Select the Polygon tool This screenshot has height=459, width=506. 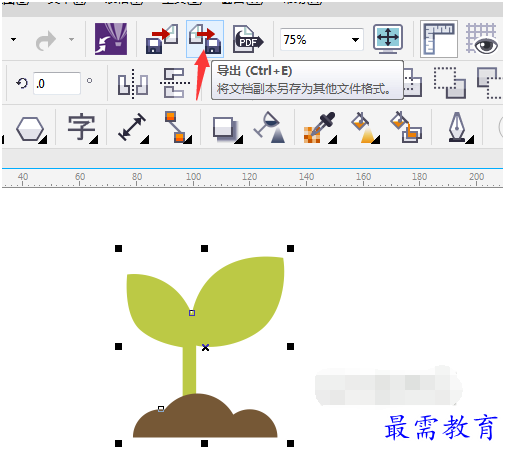tap(31, 129)
